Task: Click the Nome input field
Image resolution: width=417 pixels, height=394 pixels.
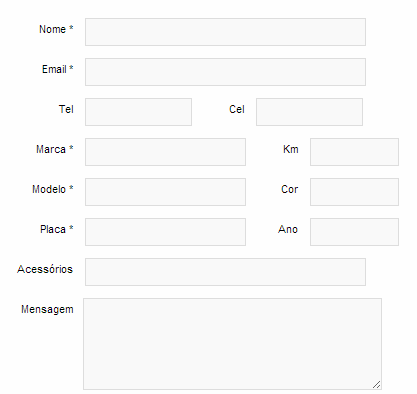Action: tap(225, 32)
